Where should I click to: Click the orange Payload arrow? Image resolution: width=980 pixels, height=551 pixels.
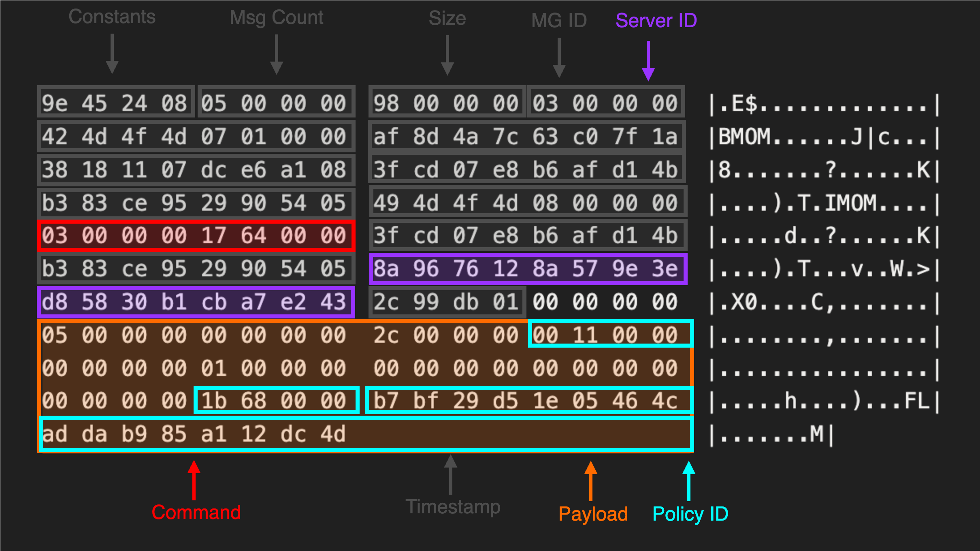[591, 481]
